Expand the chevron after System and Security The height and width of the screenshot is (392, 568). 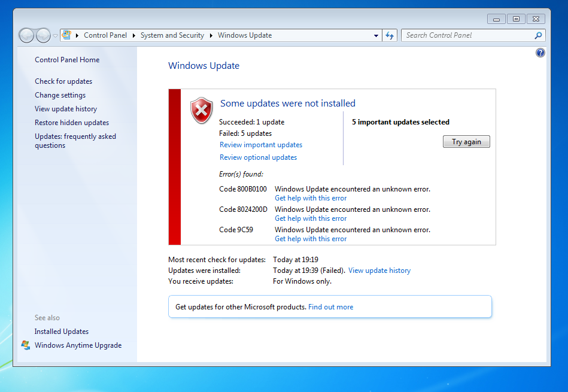coord(211,35)
